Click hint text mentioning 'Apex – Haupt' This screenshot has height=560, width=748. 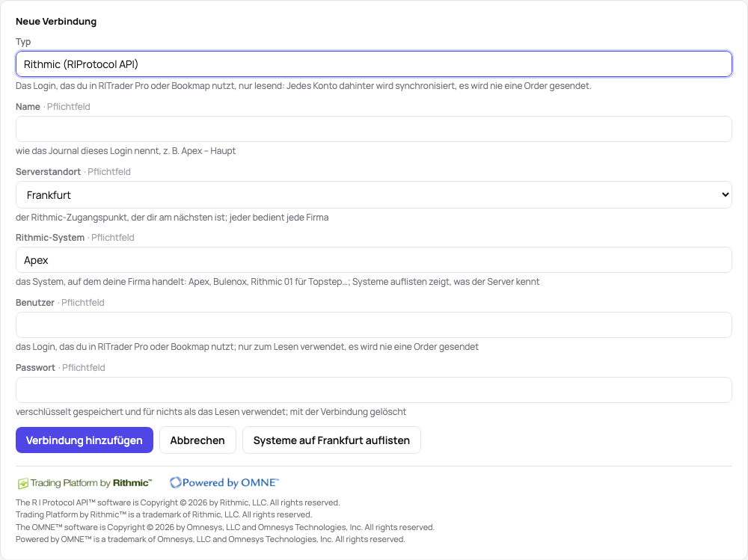(126, 151)
